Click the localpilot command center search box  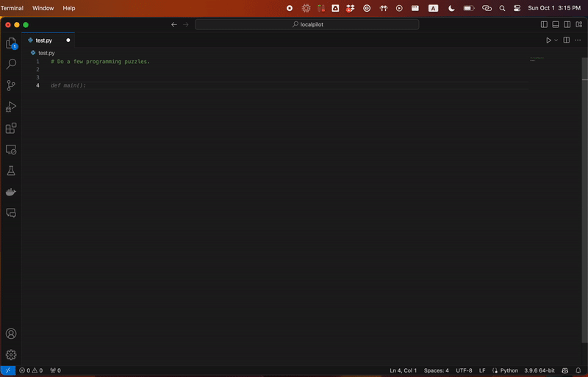tap(306, 24)
